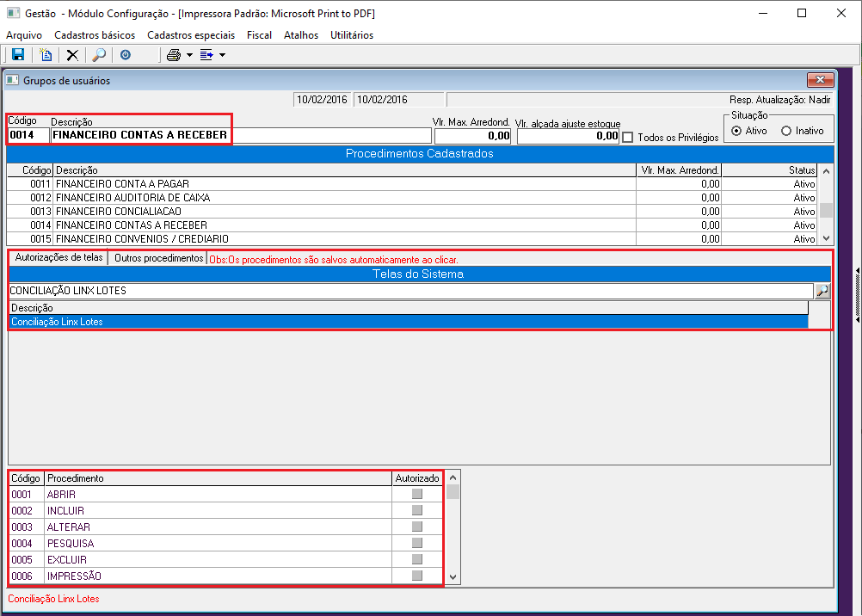Select row 0012 FINANCEIRO AUDITORIA DE CAIXA
This screenshot has height=616, width=862.
(411, 198)
